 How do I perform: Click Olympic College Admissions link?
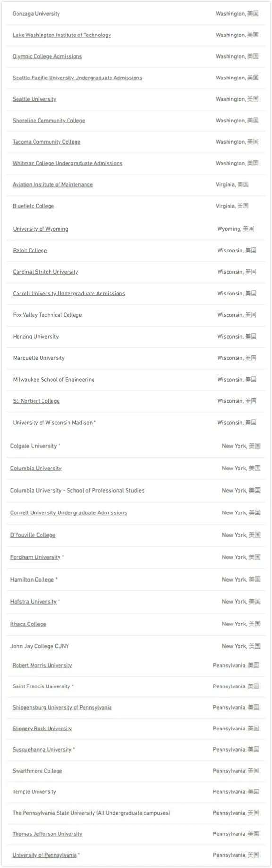coord(47,56)
